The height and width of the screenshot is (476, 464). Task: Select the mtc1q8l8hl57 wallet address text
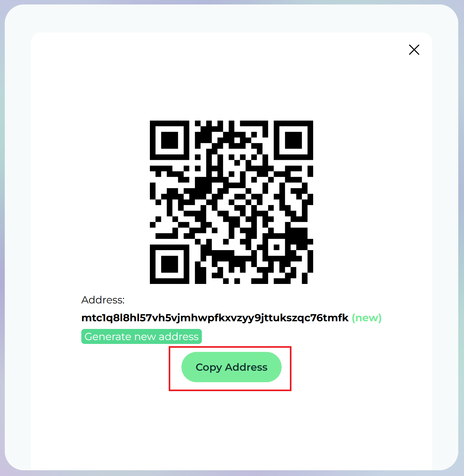pos(215,318)
